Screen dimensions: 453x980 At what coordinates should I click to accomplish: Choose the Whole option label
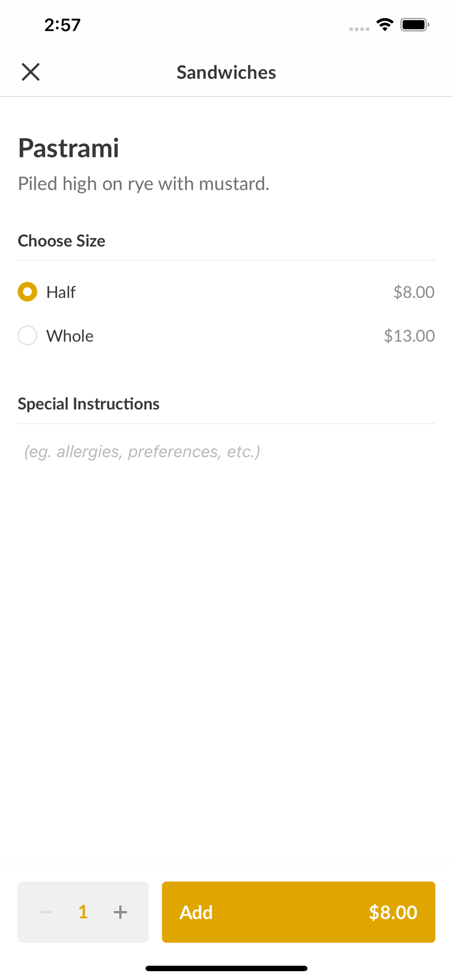coord(70,336)
